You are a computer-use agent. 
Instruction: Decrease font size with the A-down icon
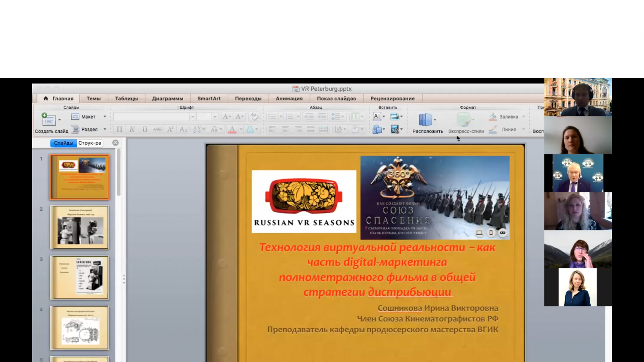click(x=239, y=116)
